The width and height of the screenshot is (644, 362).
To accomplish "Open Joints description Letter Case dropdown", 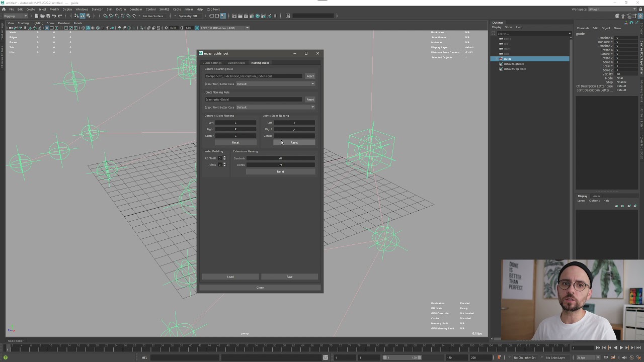I will [x=275, y=107].
